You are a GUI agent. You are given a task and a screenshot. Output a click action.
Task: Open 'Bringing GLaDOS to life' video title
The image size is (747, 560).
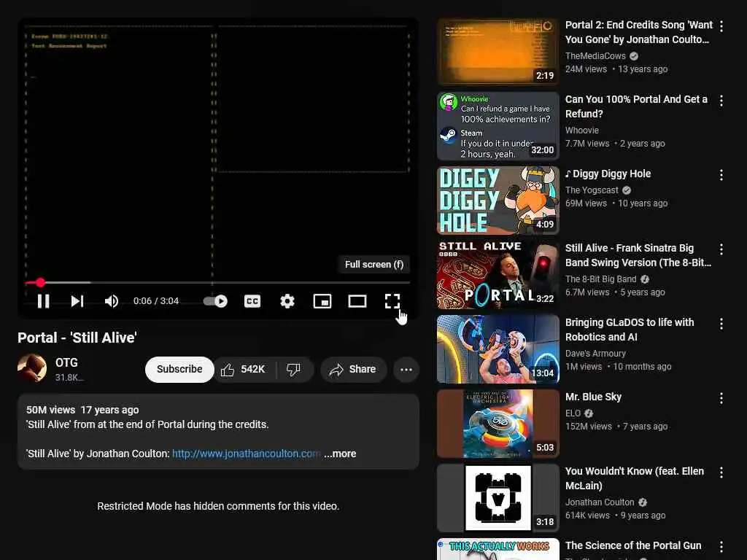[630, 330]
